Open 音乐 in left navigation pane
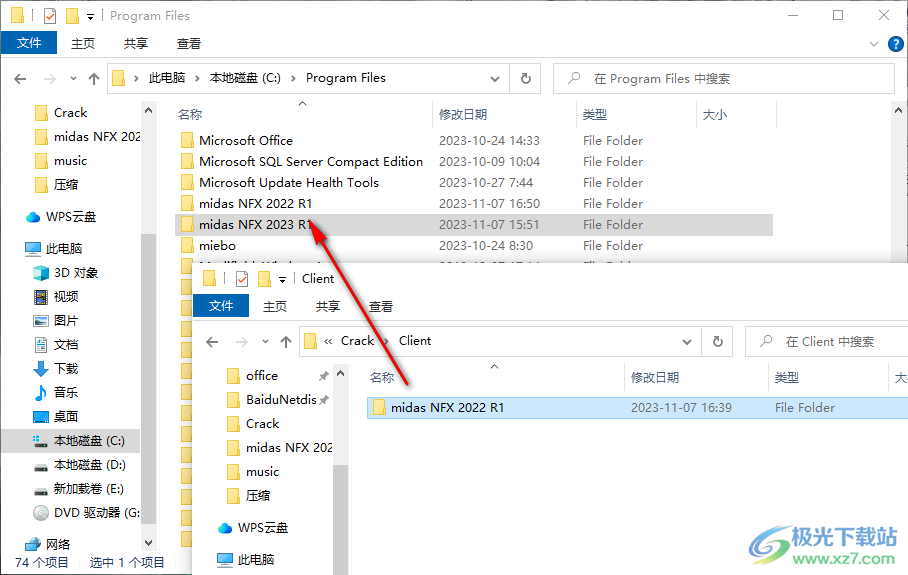Screen dimensions: 908x575 [x=56, y=393]
